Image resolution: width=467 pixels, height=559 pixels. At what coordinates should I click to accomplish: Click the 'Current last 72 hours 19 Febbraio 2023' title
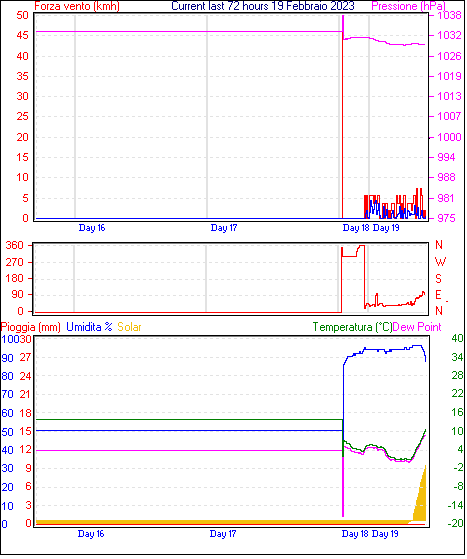[263, 6]
